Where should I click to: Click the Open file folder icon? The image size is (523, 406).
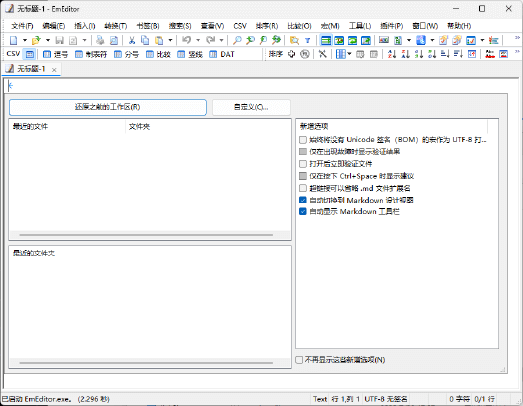point(36,40)
